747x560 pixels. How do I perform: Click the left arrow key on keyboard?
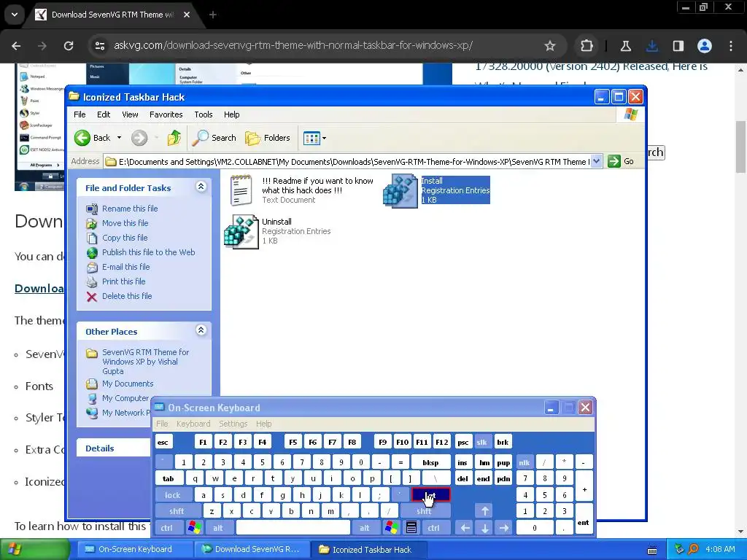pos(465,528)
